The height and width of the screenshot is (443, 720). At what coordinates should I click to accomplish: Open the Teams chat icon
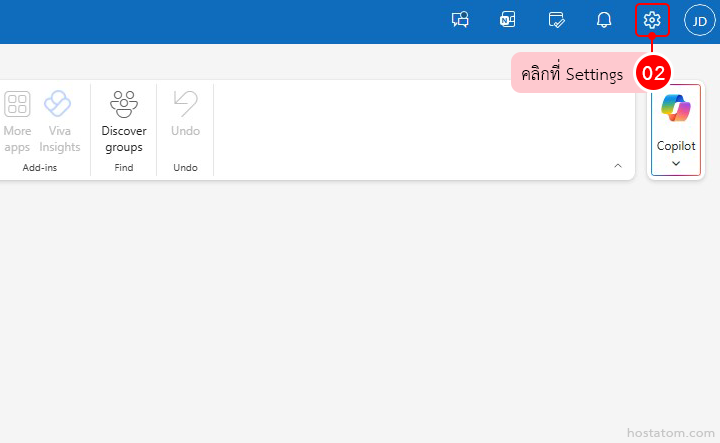coord(460,20)
